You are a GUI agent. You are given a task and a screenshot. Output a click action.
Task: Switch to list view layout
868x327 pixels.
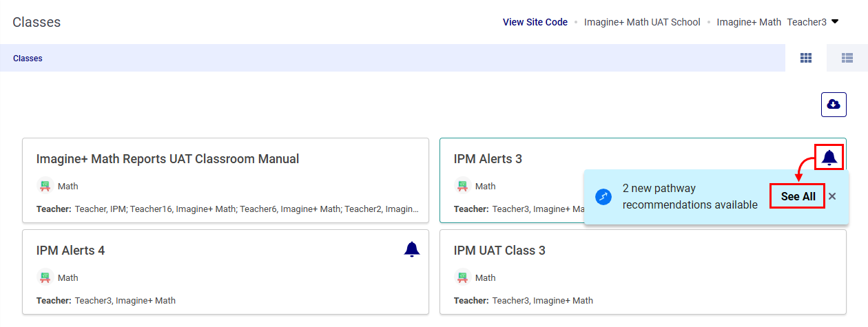pyautogui.click(x=847, y=58)
